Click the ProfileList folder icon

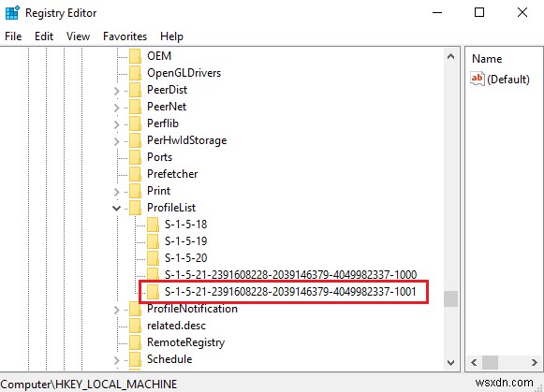(135, 208)
